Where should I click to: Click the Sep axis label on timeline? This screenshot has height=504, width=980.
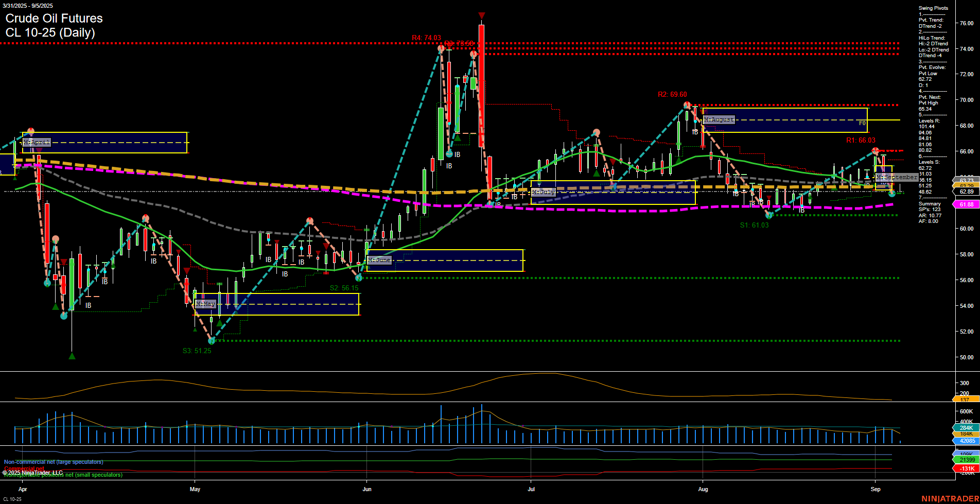click(877, 490)
